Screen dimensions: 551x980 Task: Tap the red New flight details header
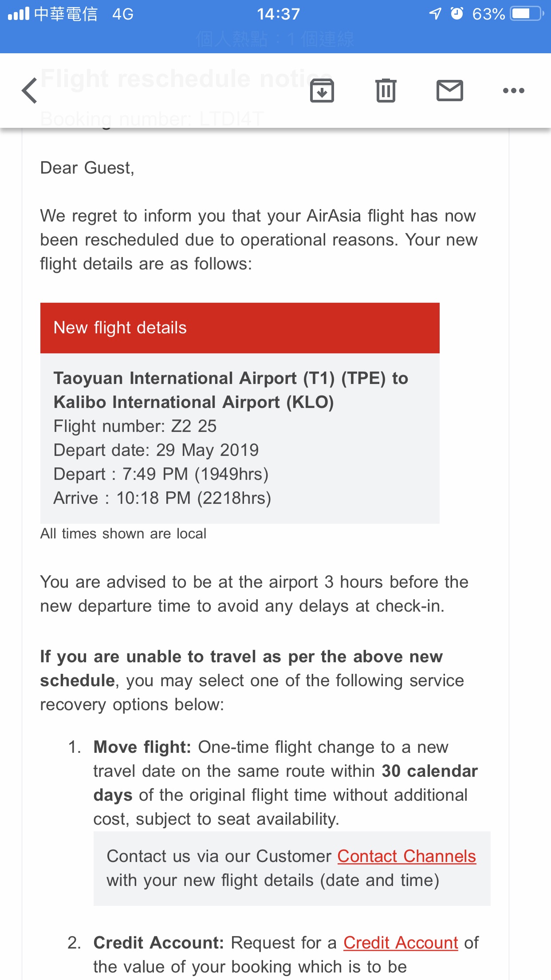pyautogui.click(x=240, y=328)
